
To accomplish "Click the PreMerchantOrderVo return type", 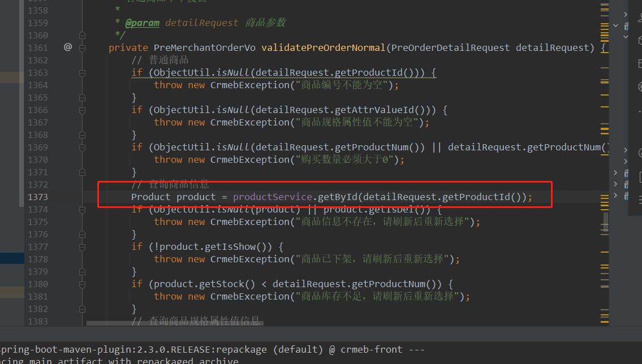I will tap(204, 48).
